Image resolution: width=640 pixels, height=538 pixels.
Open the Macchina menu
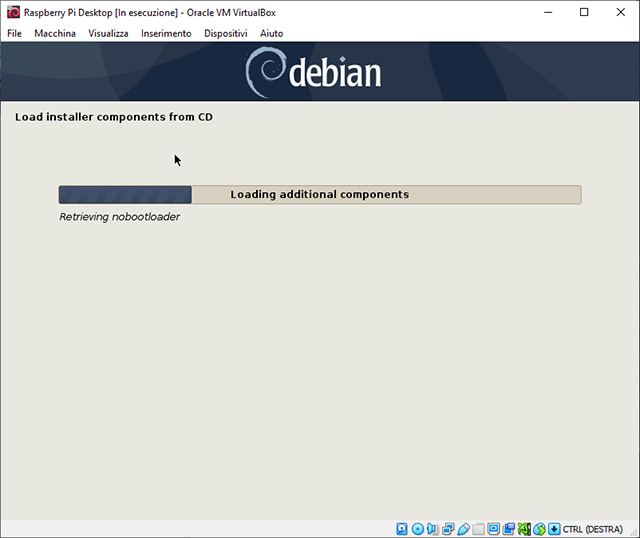(x=55, y=33)
